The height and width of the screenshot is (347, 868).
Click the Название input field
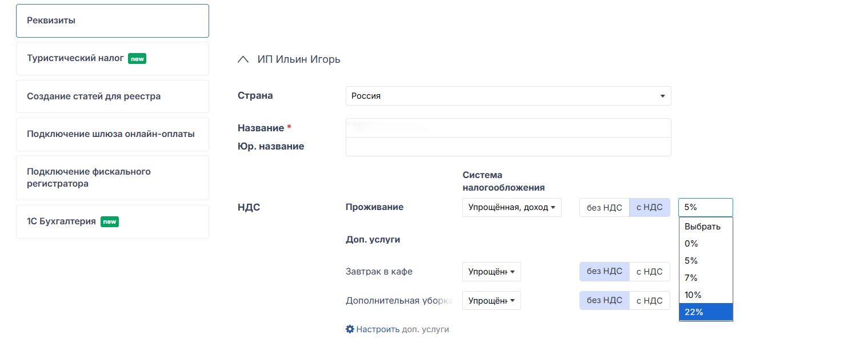click(508, 128)
